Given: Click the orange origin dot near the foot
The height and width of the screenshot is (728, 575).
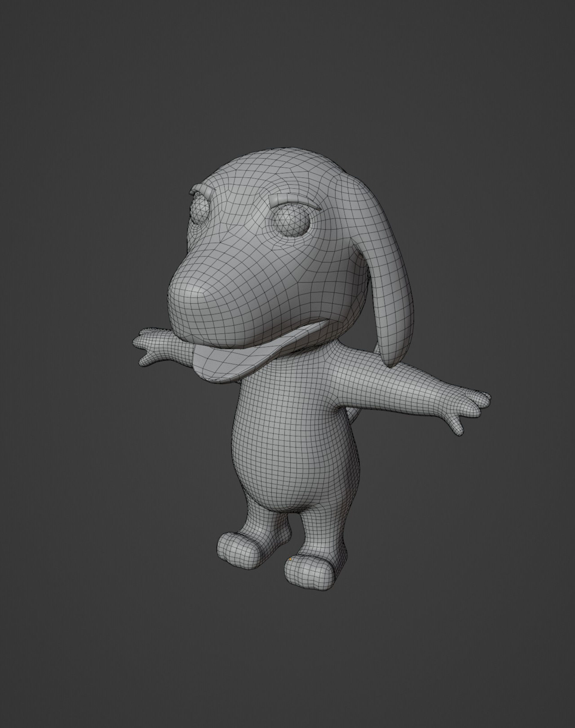Looking at the screenshot, I should (290, 559).
